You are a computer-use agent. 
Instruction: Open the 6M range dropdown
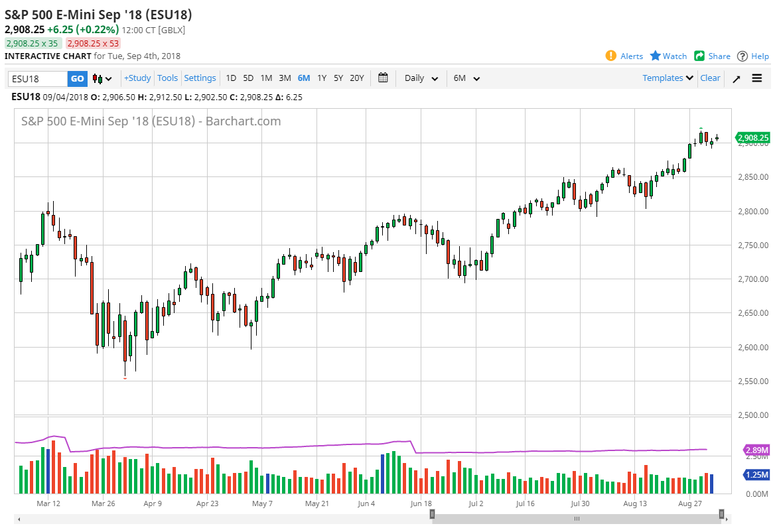tap(466, 78)
